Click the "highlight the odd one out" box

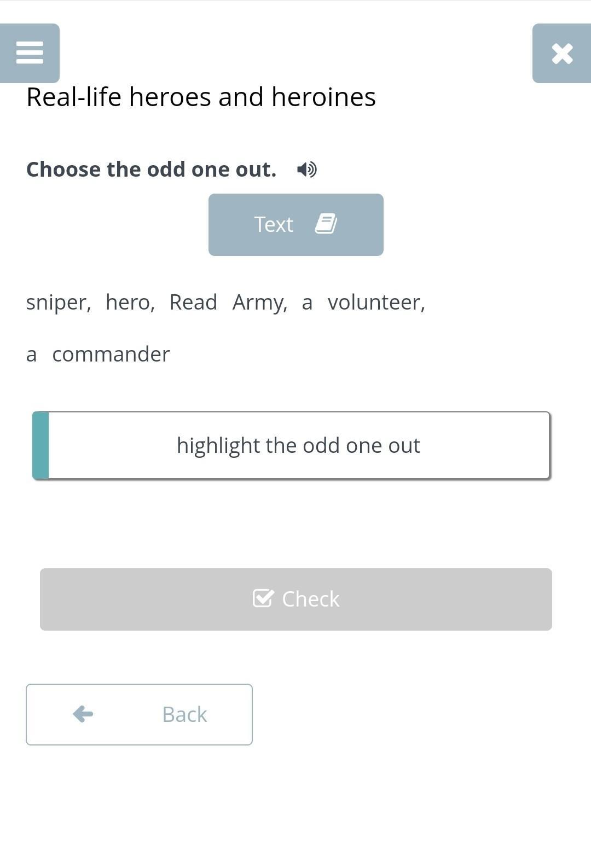[298, 445]
